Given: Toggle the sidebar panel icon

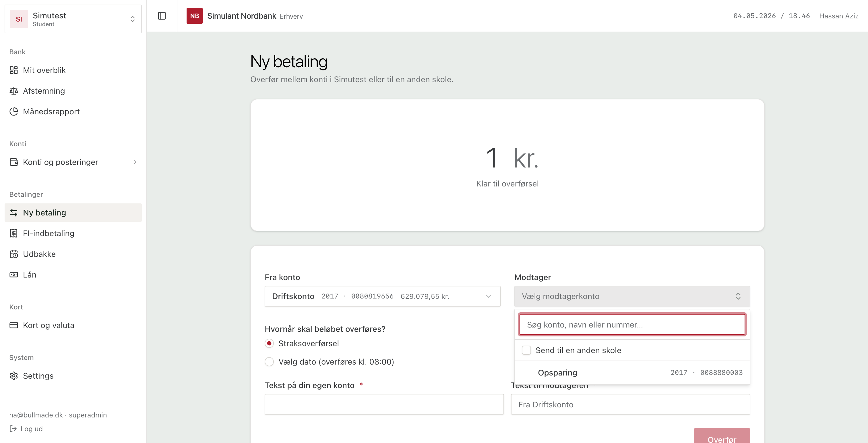Looking at the screenshot, I should (x=162, y=16).
